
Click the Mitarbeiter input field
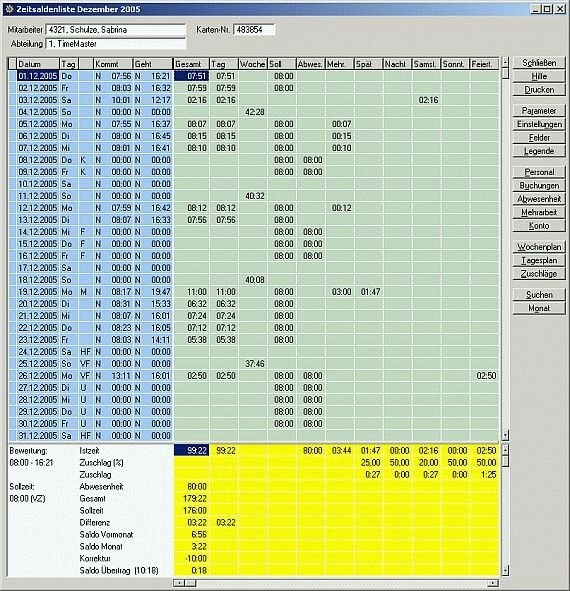[116, 30]
